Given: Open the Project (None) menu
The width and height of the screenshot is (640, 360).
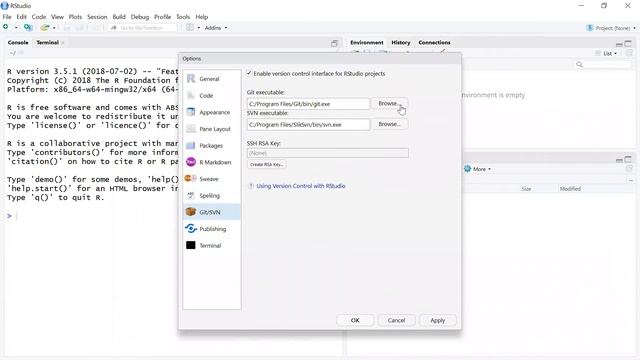Looking at the screenshot, I should click(611, 28).
